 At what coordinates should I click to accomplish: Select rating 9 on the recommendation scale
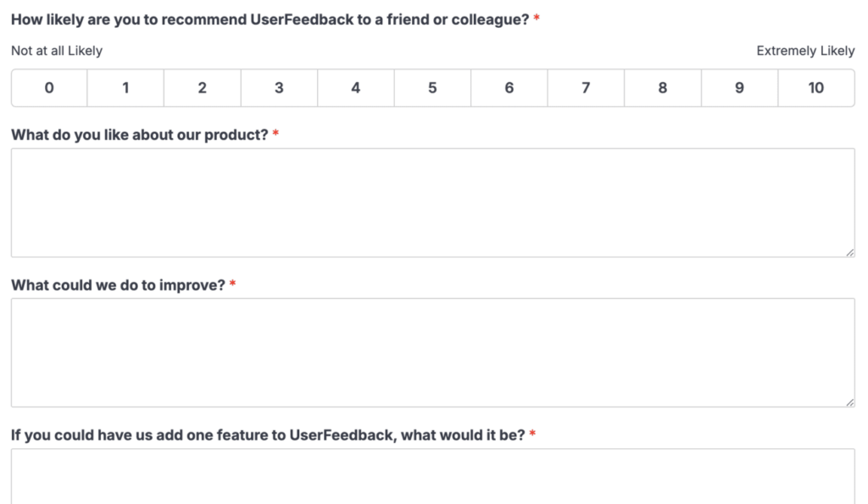coord(739,87)
